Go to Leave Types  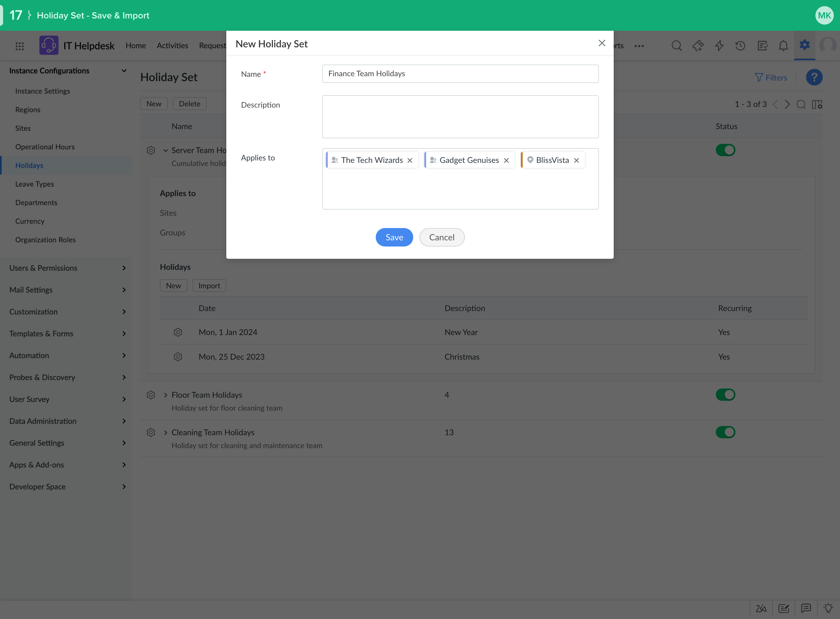pyautogui.click(x=34, y=184)
